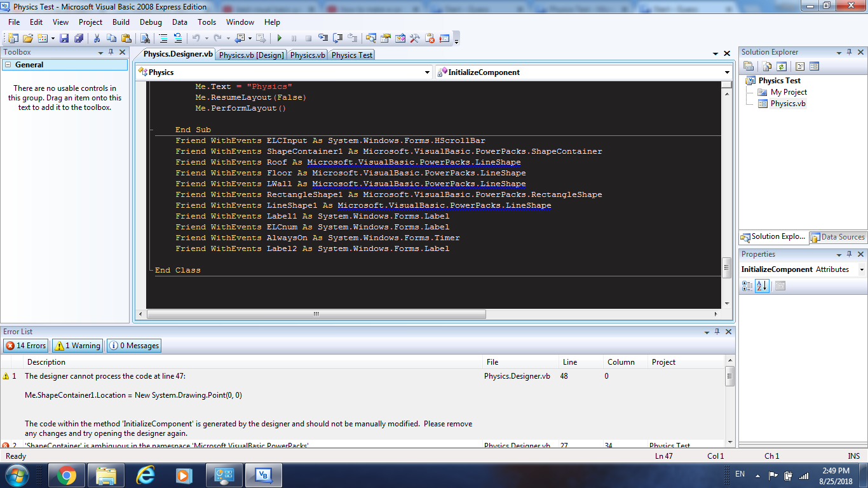Open the Build menu

pos(121,22)
